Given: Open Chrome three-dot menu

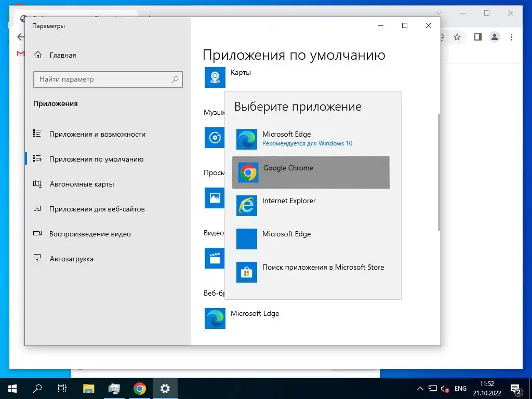Looking at the screenshot, I should coord(511,37).
